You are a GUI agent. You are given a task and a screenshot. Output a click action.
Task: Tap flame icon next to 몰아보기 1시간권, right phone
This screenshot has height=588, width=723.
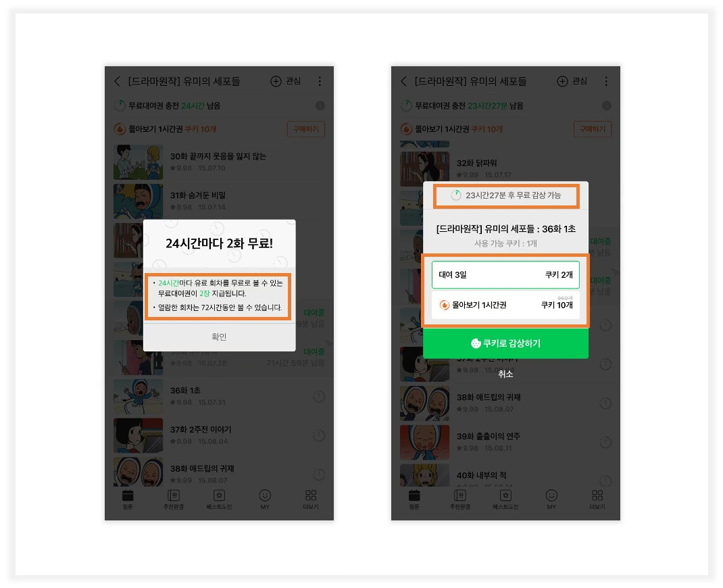pos(444,305)
